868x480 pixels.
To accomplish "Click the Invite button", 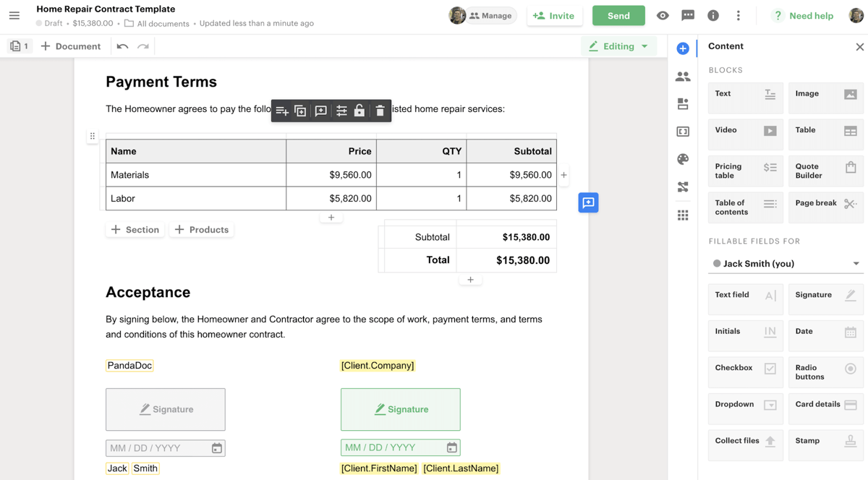I will (x=554, y=15).
